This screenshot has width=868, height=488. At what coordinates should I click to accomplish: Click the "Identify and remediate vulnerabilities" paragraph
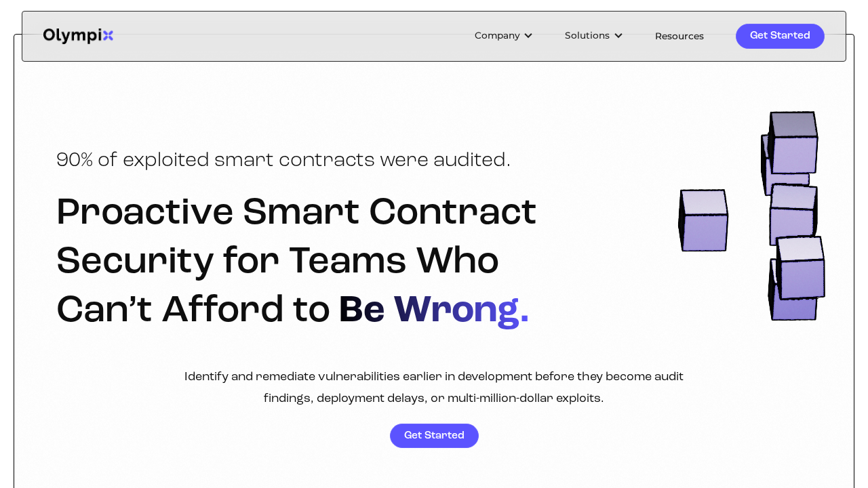pos(434,387)
